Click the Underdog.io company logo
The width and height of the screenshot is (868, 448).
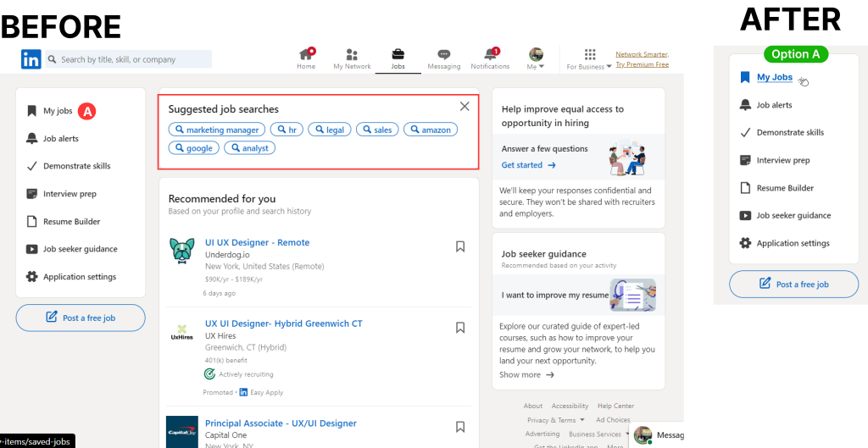[x=183, y=251]
